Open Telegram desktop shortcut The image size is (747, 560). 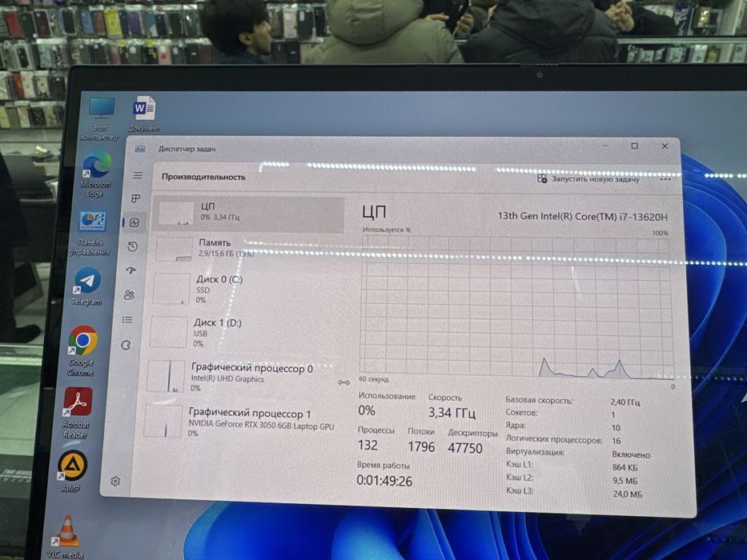[x=87, y=286]
